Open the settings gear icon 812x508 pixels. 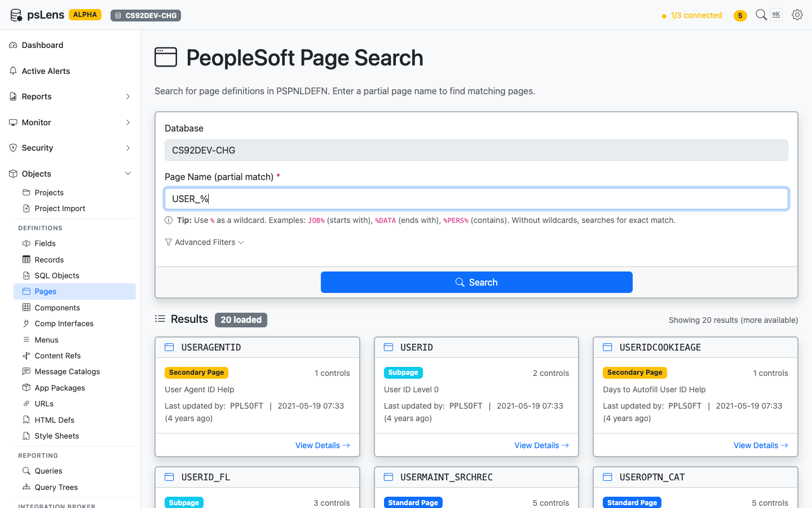(797, 15)
